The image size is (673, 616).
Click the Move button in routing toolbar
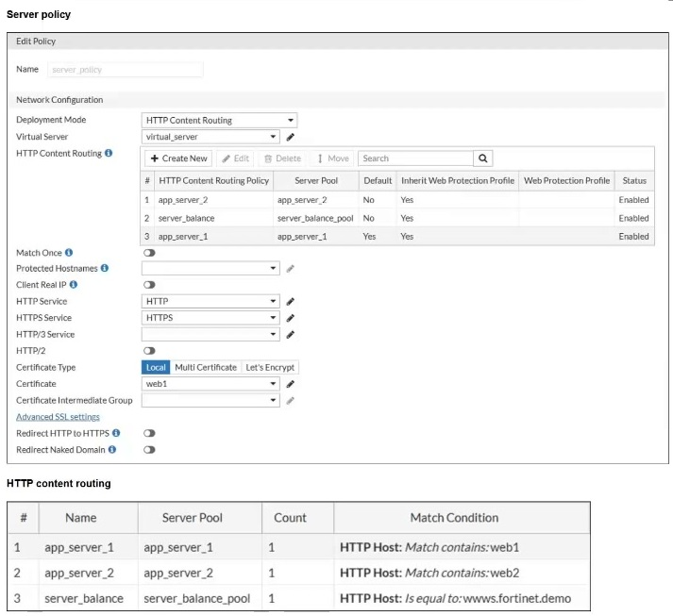point(333,158)
